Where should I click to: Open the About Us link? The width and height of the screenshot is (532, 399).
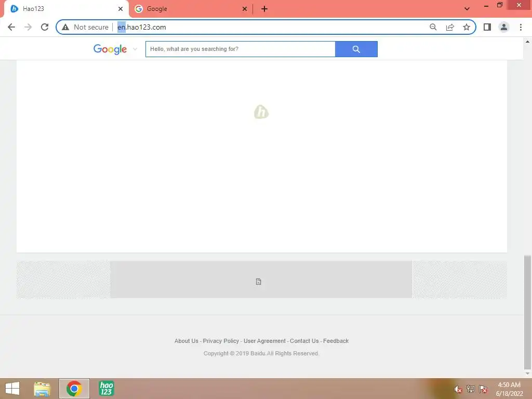(187, 341)
